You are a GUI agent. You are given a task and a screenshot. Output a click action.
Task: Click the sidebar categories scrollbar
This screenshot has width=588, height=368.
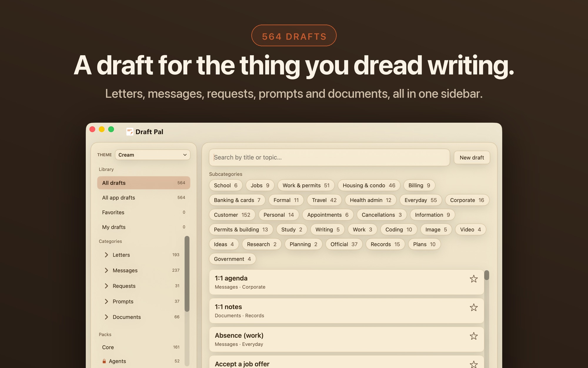pos(187,273)
